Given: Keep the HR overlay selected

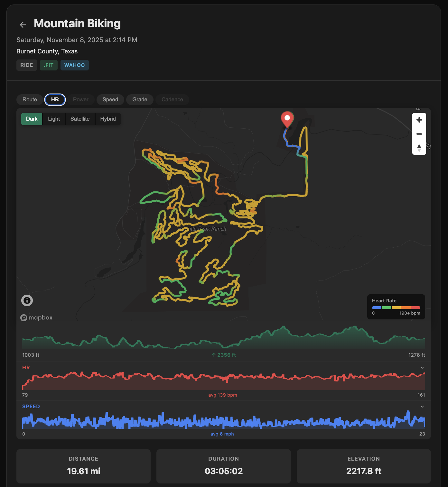Looking at the screenshot, I should 55,99.
